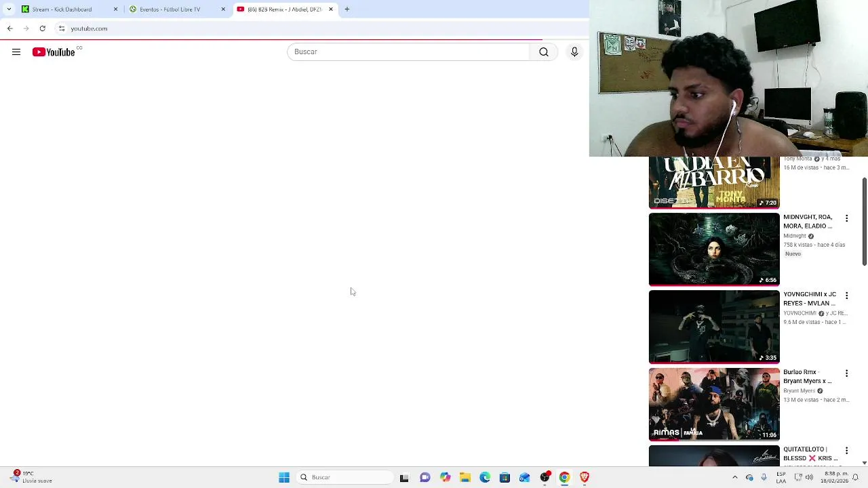Open the tab search dropdown arrow

(9, 9)
